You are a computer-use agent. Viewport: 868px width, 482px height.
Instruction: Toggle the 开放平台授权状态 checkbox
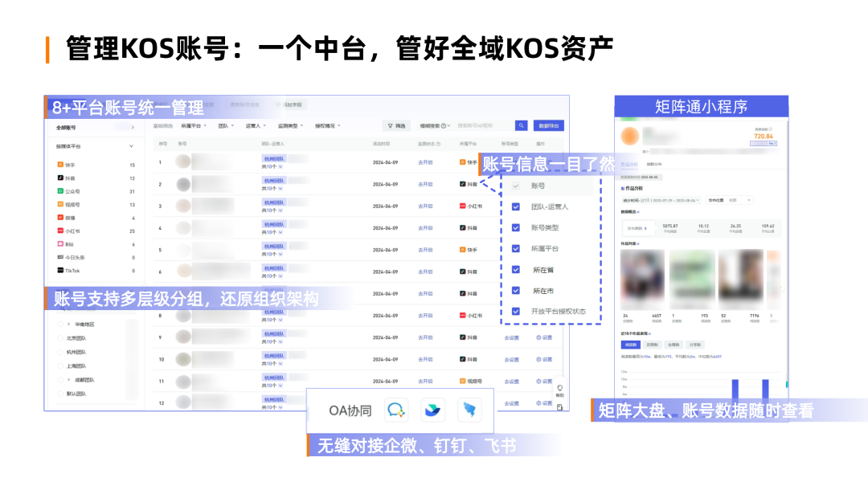516,311
